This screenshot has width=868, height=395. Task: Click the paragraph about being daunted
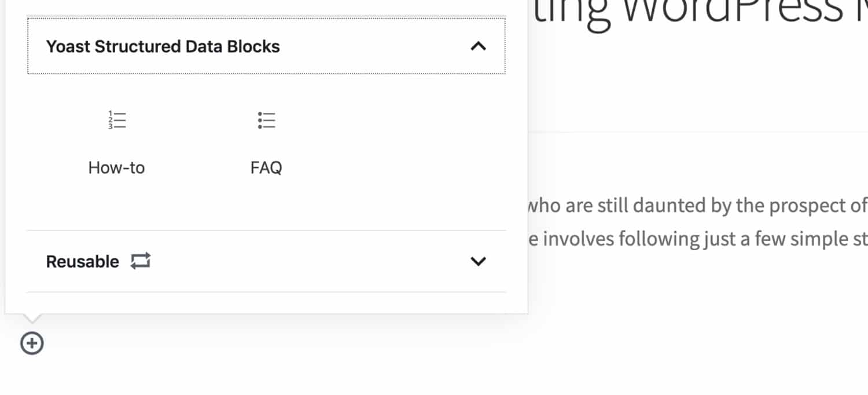point(694,205)
